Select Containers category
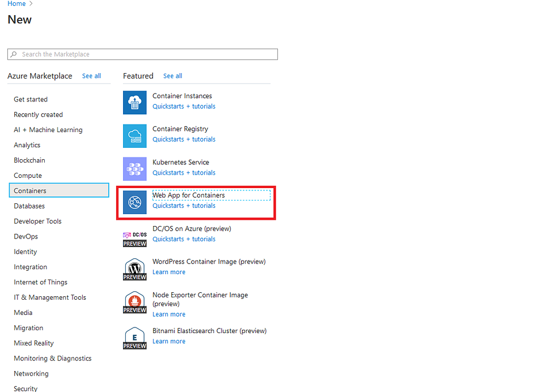546x392 pixels. click(59, 190)
